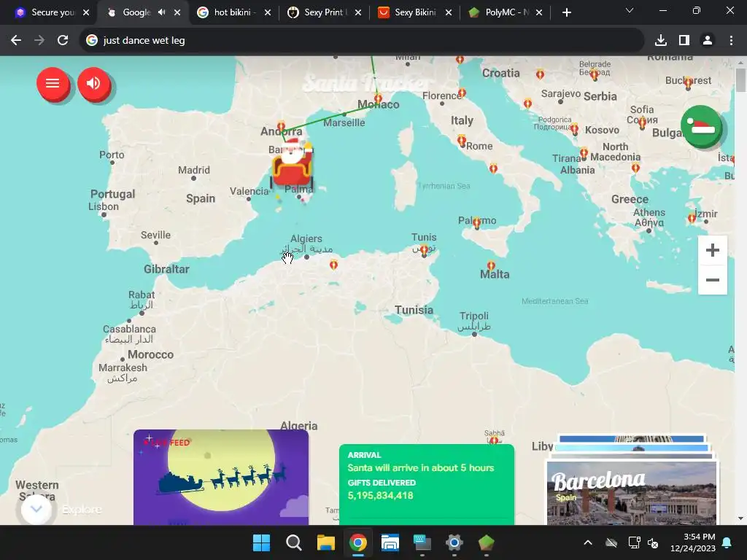Click the green Arrival info card

(x=426, y=485)
